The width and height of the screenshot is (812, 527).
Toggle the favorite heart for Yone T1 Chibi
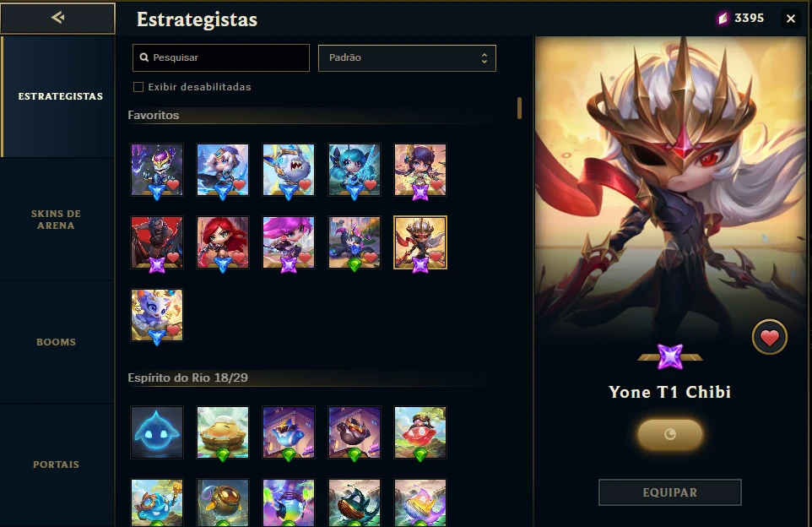click(770, 337)
